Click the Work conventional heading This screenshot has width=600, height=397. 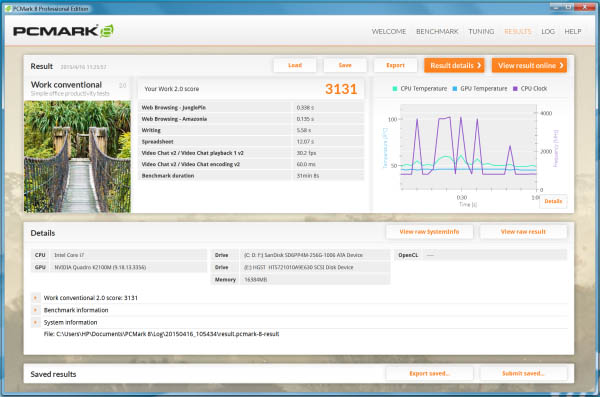pyautogui.click(x=66, y=85)
